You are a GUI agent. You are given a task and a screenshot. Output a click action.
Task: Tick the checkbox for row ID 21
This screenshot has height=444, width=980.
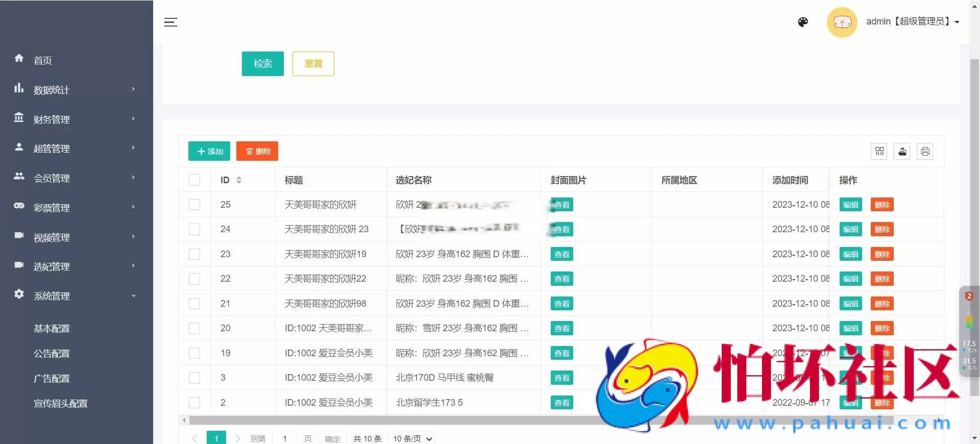[x=194, y=304]
